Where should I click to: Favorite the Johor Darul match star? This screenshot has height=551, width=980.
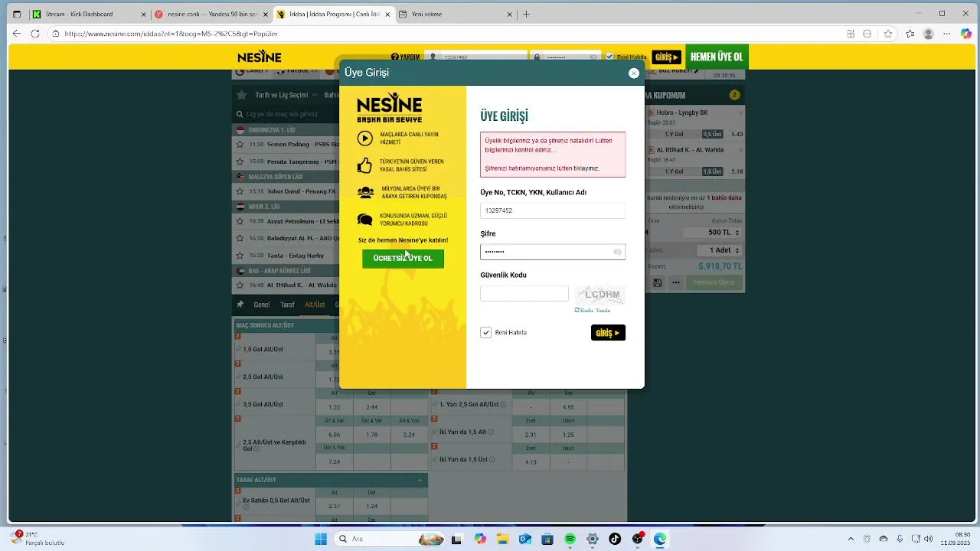240,191
